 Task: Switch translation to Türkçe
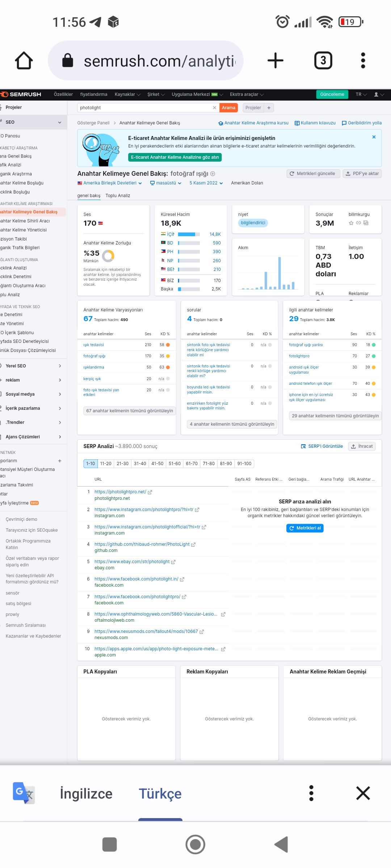(x=160, y=793)
